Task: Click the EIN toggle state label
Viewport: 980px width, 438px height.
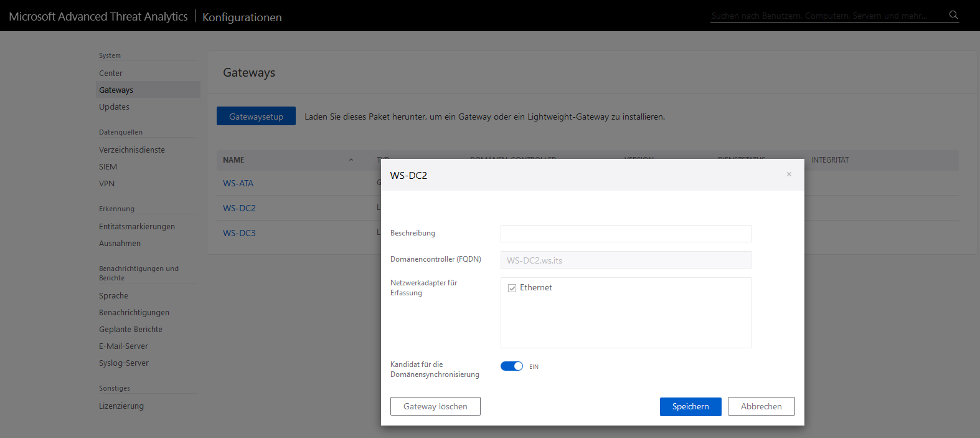Action: [x=534, y=367]
